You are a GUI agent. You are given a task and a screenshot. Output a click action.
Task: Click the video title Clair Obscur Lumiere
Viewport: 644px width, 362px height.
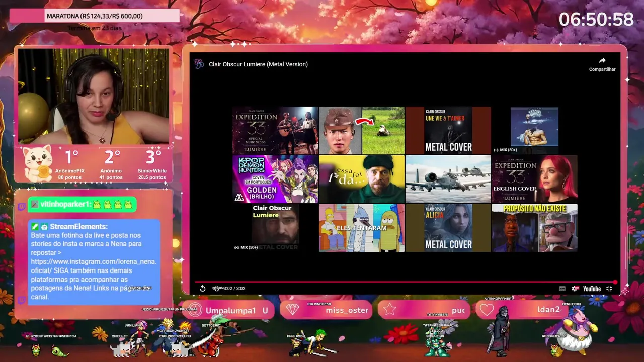258,64
